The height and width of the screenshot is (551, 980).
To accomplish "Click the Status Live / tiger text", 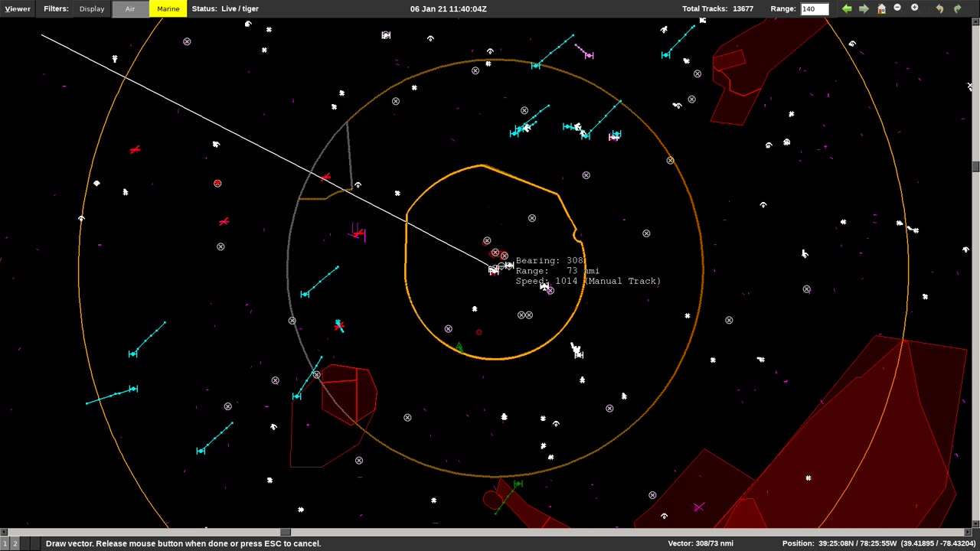I will coord(225,8).
